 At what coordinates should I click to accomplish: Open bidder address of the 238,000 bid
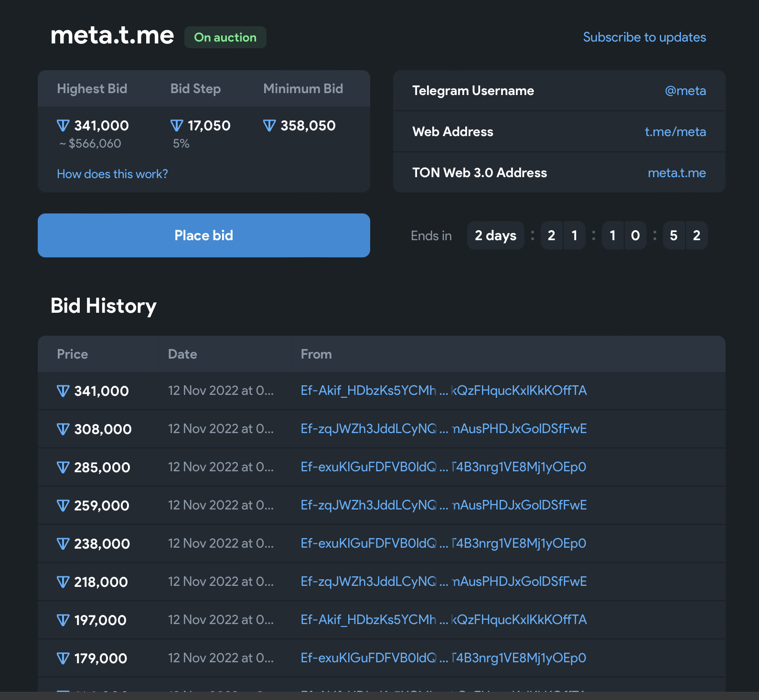[444, 543]
